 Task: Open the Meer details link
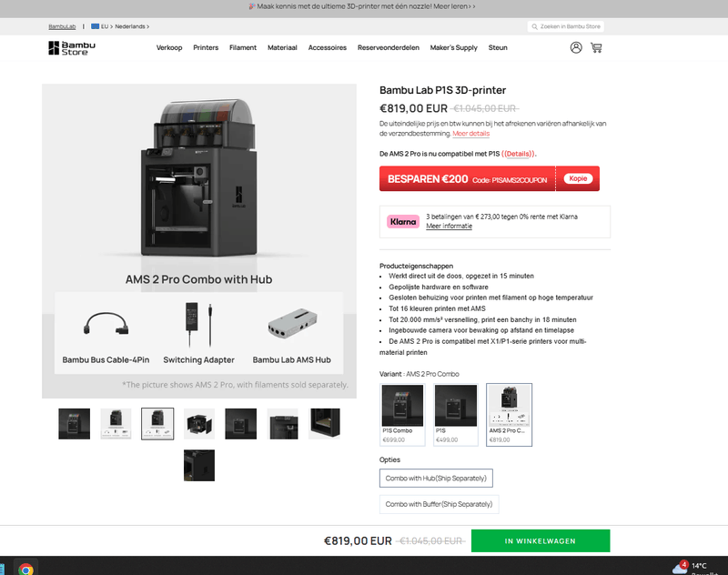click(470, 134)
